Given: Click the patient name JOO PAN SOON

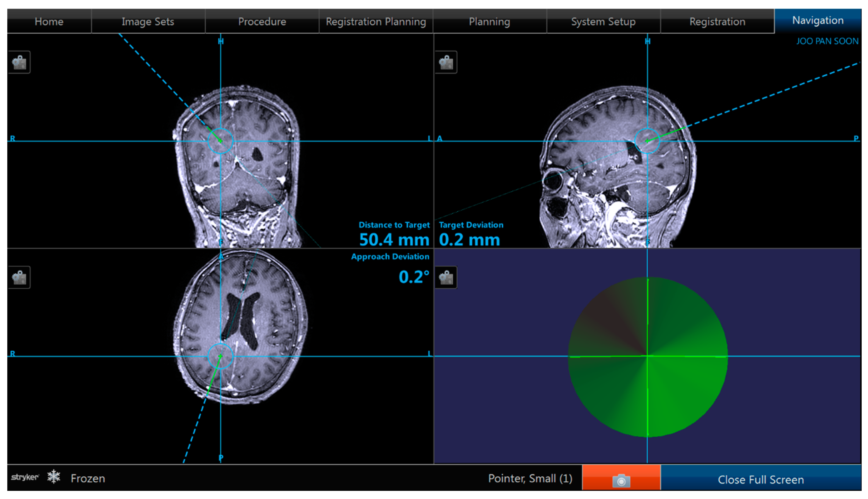Looking at the screenshot, I should point(827,41).
